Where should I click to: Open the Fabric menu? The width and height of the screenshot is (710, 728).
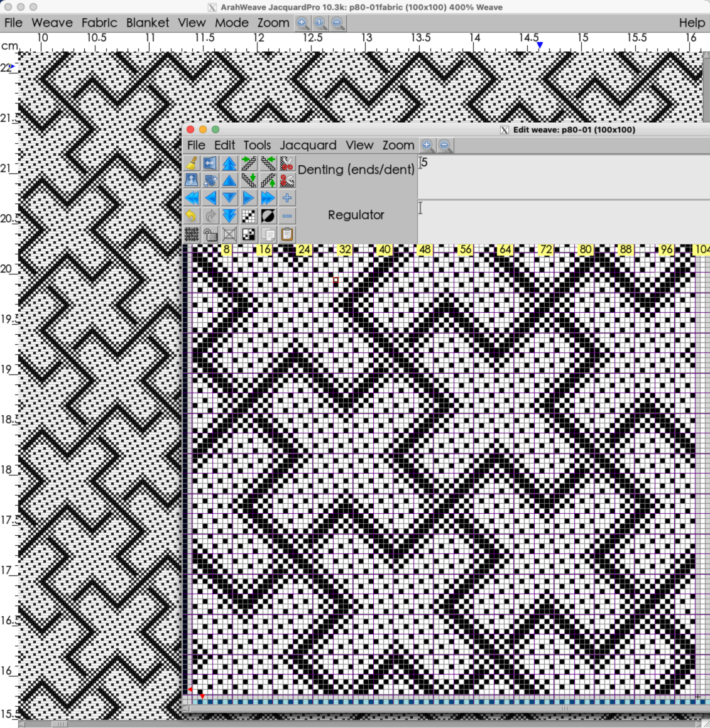99,23
